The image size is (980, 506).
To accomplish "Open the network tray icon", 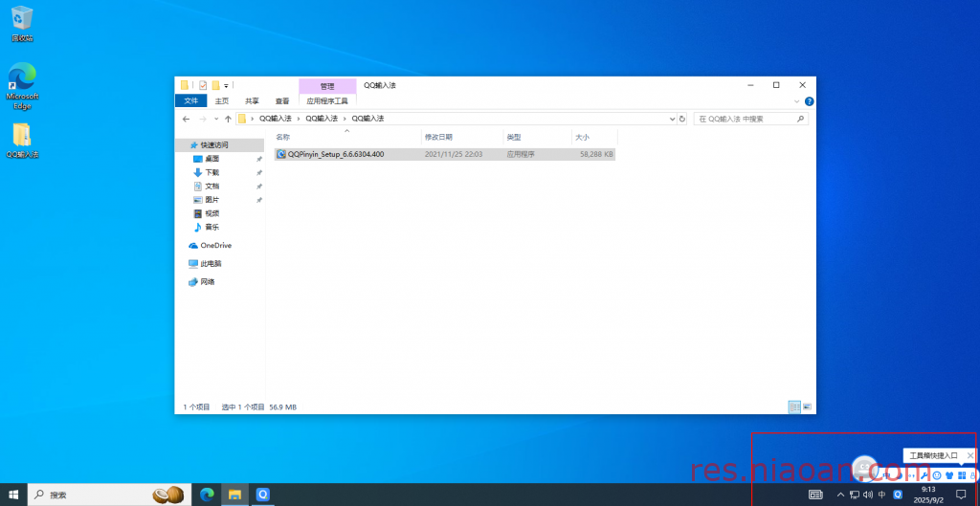I will (x=855, y=495).
